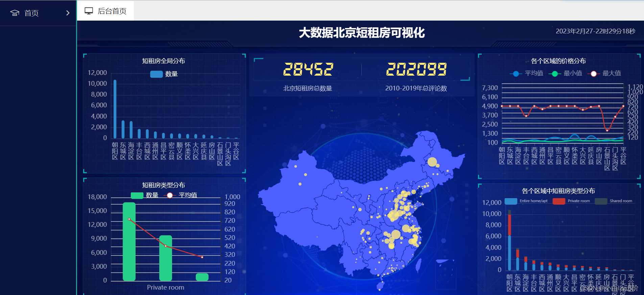Click the 18,000 axis label in 短租房类型分布
This screenshot has width=644, height=295.
click(97, 197)
